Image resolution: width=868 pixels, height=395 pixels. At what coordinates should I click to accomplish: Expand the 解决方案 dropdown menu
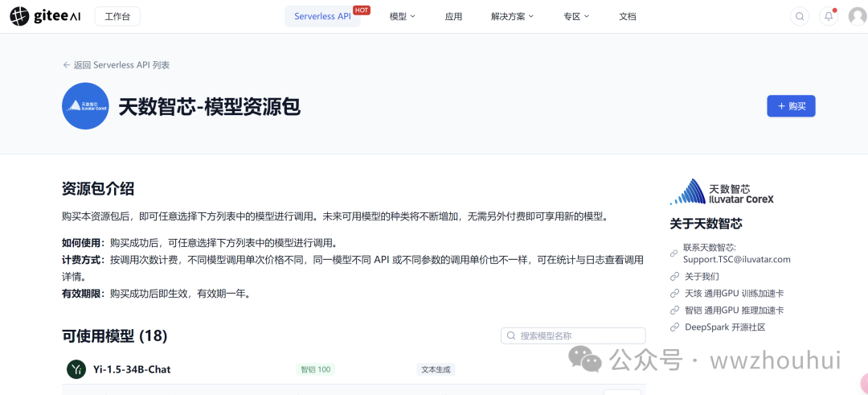pyautogui.click(x=512, y=17)
